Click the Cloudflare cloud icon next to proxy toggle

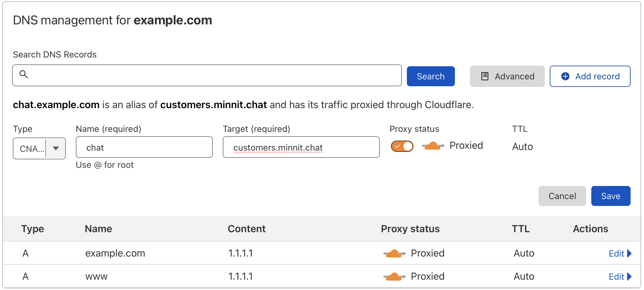(x=432, y=146)
